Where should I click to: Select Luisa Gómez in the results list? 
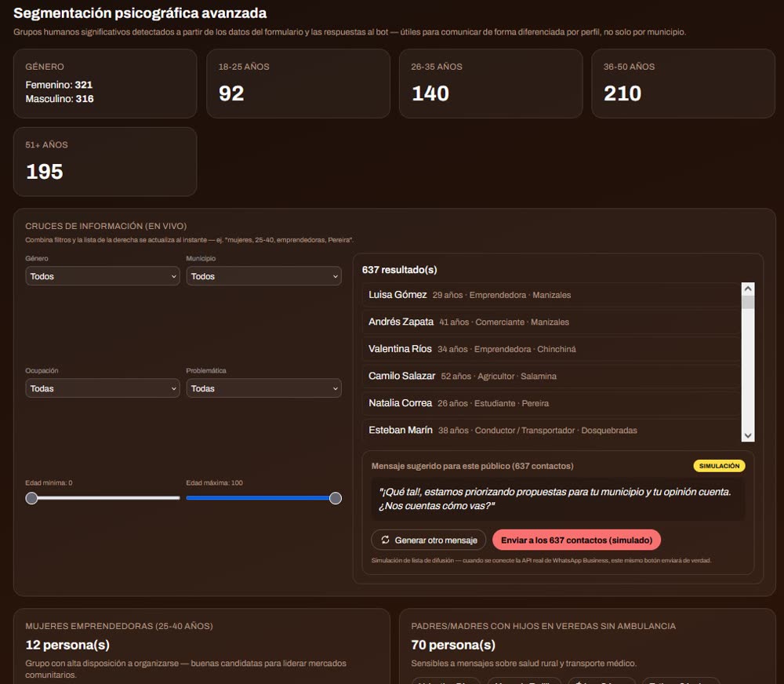coord(551,295)
